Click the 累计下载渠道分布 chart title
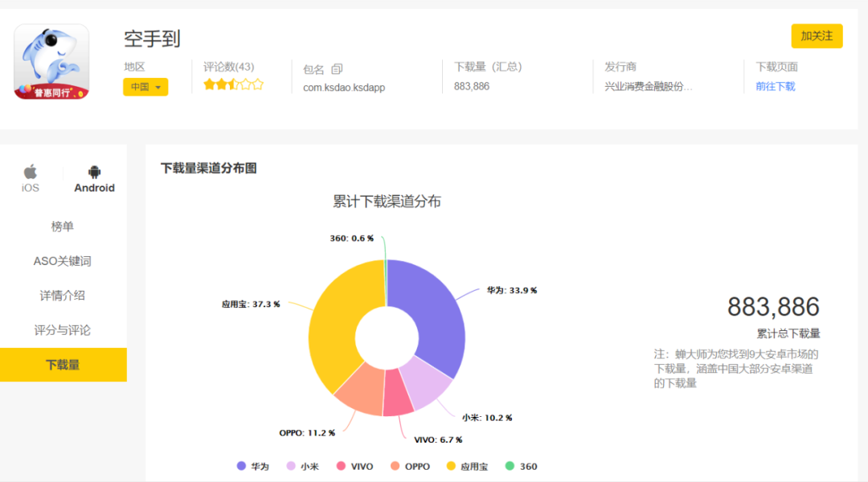868x482 pixels. coord(387,202)
